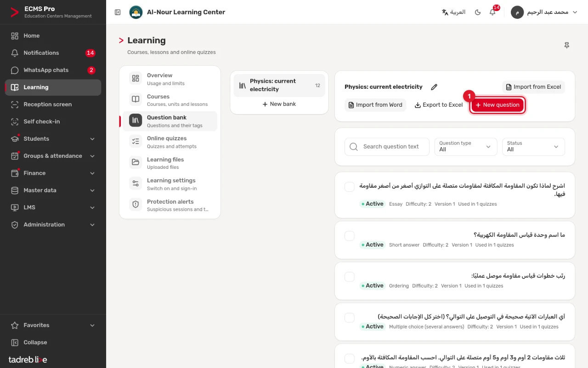Toggle dark mode moon icon
This screenshot has height=368, width=588.
478,12
